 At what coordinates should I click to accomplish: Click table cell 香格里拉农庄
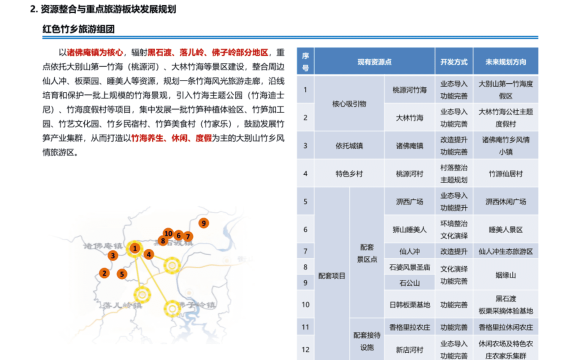pyautogui.click(x=409, y=327)
